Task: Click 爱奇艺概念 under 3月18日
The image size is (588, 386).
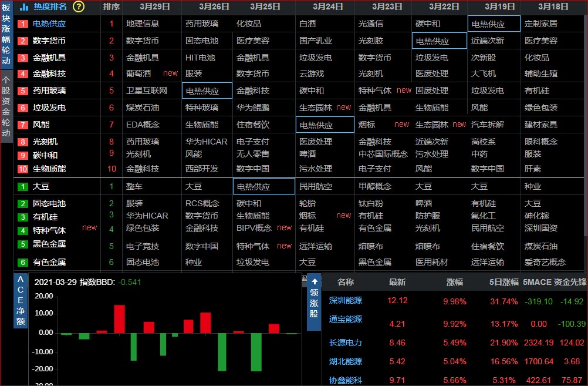Action: [545, 262]
